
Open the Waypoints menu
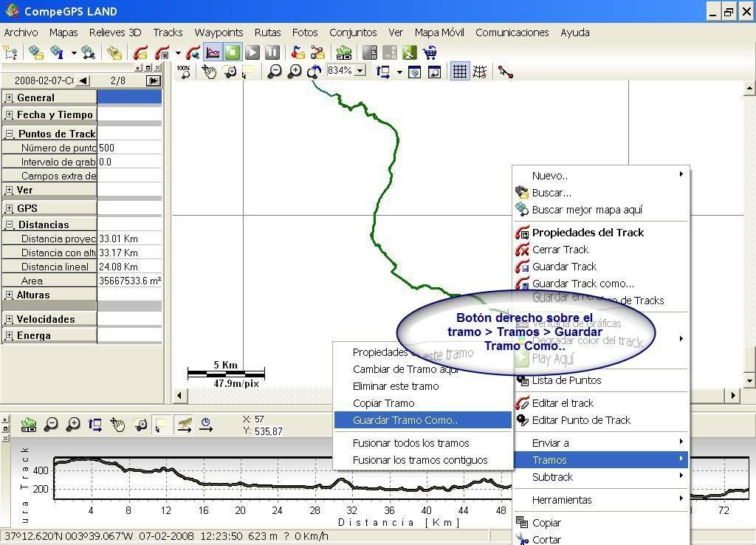pyautogui.click(x=219, y=32)
